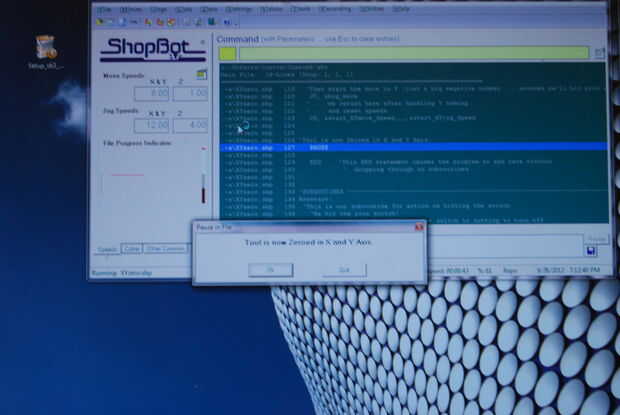Image resolution: width=620 pixels, height=415 pixels.
Task: Open the Cuts menu
Action: point(183,9)
